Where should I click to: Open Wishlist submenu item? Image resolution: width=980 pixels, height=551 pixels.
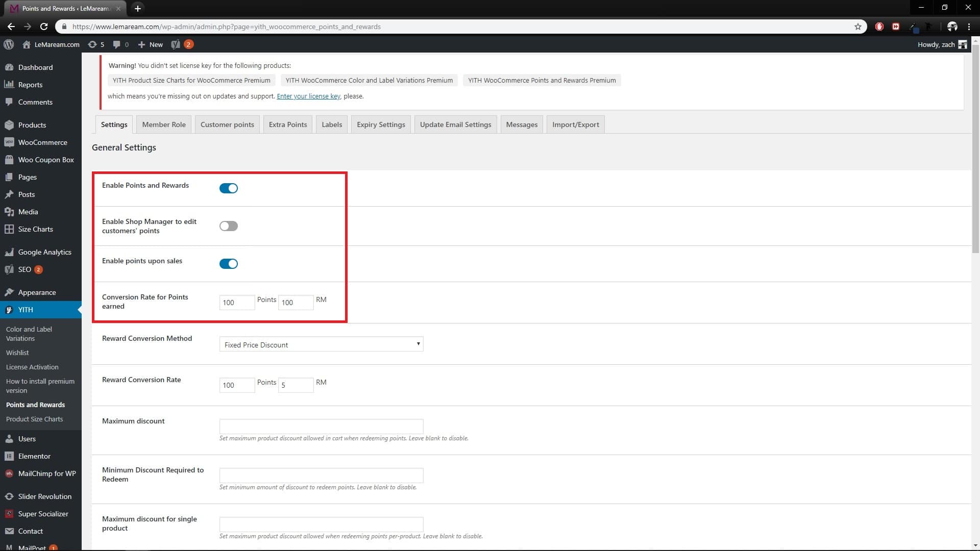click(17, 353)
